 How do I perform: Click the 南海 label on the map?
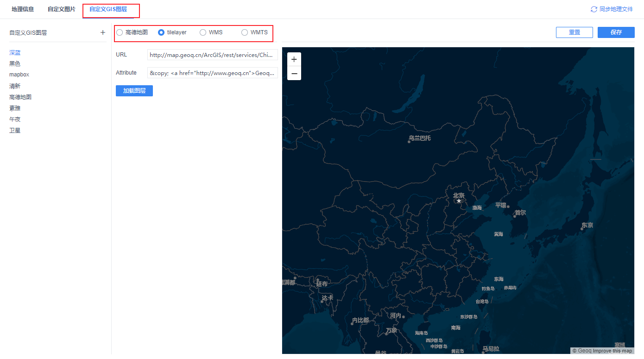(456, 328)
